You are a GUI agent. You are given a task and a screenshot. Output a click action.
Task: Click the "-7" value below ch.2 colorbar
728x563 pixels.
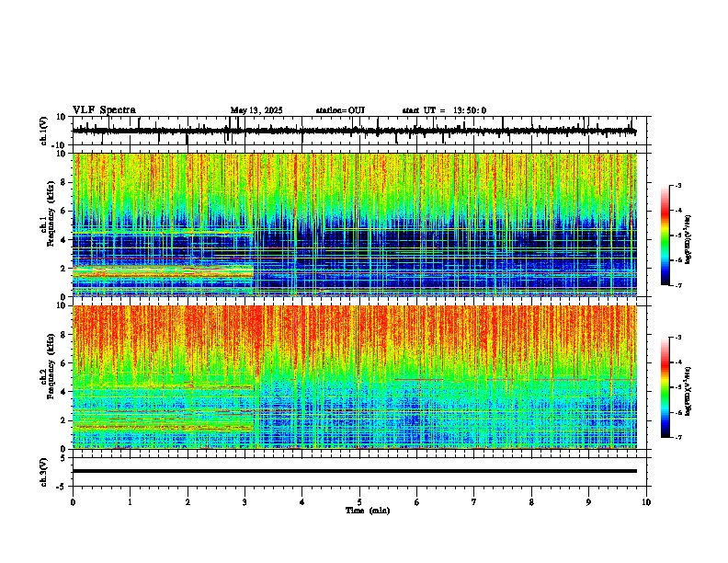point(677,437)
